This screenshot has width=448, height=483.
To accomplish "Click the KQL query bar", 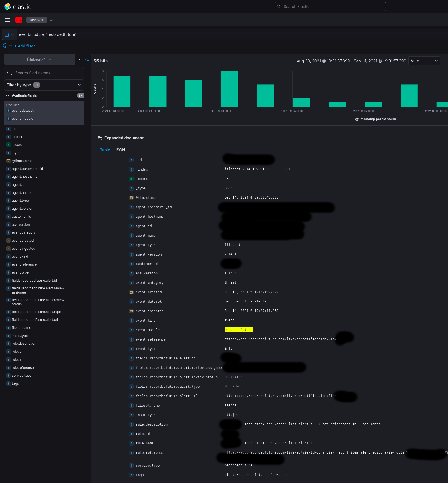I will (x=232, y=34).
